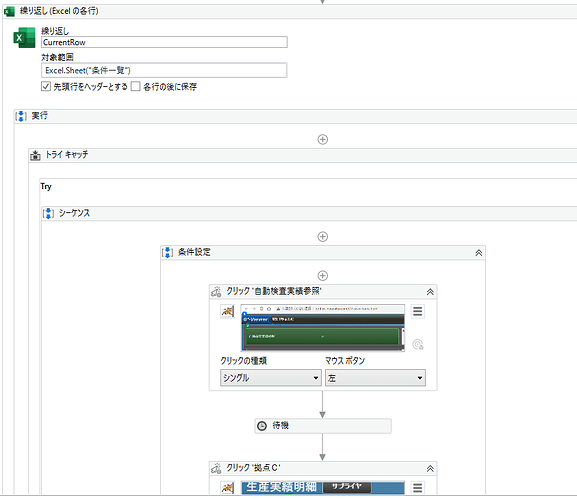Click the clock icon in 待機 activity

(262, 426)
